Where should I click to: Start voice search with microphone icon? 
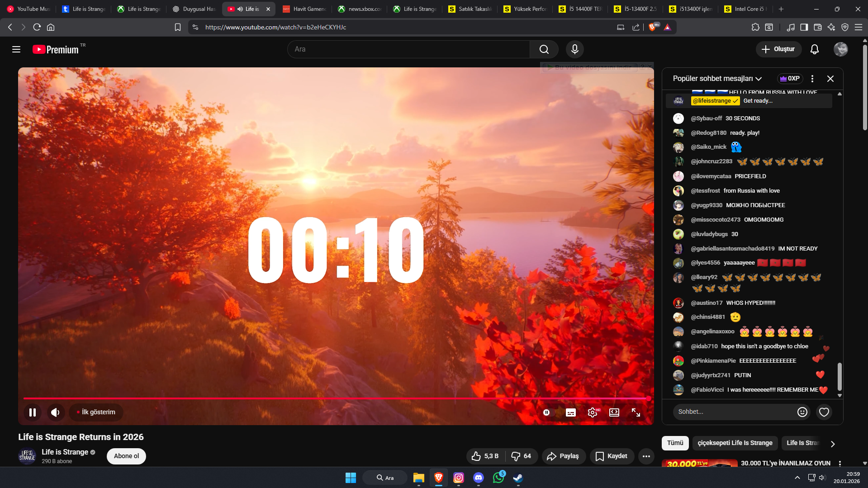(575, 49)
